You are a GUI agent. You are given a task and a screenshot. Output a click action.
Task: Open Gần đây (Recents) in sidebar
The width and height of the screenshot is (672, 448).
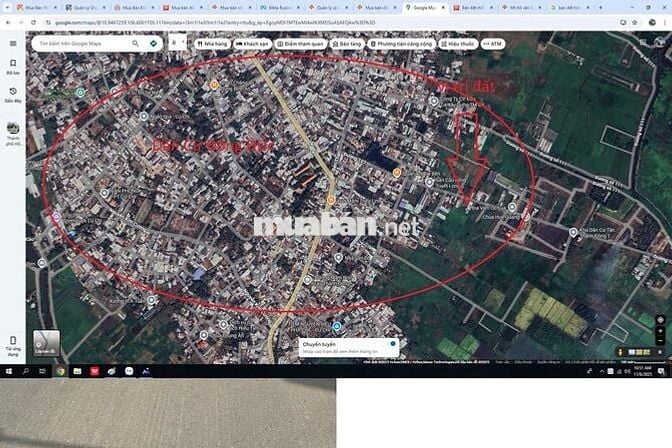[x=12, y=92]
